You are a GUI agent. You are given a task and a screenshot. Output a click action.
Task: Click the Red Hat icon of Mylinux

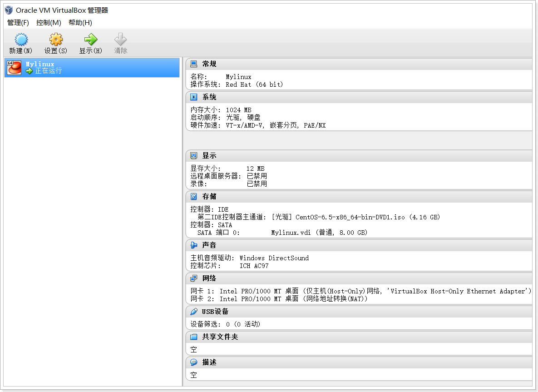[x=15, y=67]
